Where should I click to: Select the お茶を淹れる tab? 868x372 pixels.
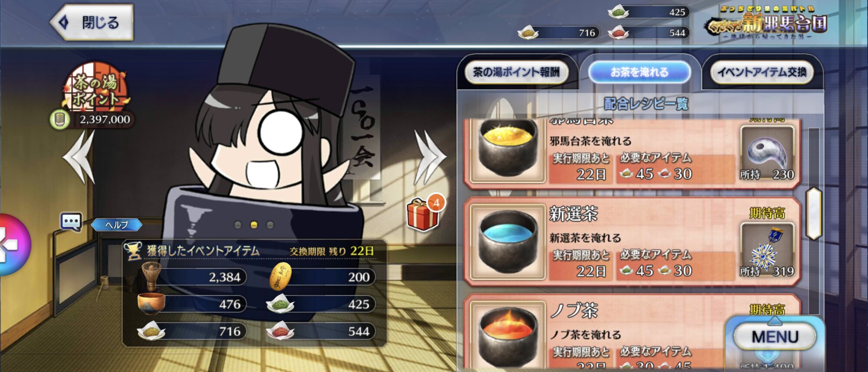(639, 72)
